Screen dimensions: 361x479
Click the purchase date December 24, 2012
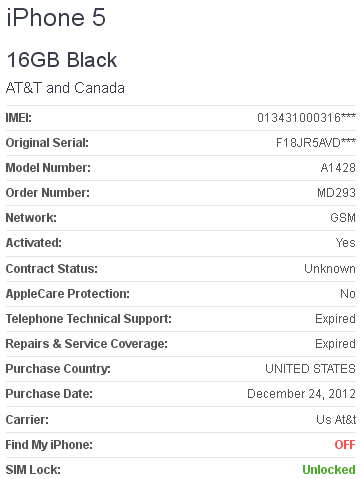301,394
